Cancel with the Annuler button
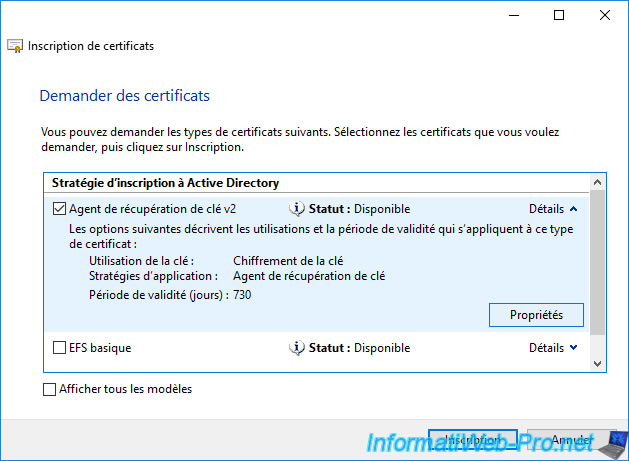 (571, 440)
